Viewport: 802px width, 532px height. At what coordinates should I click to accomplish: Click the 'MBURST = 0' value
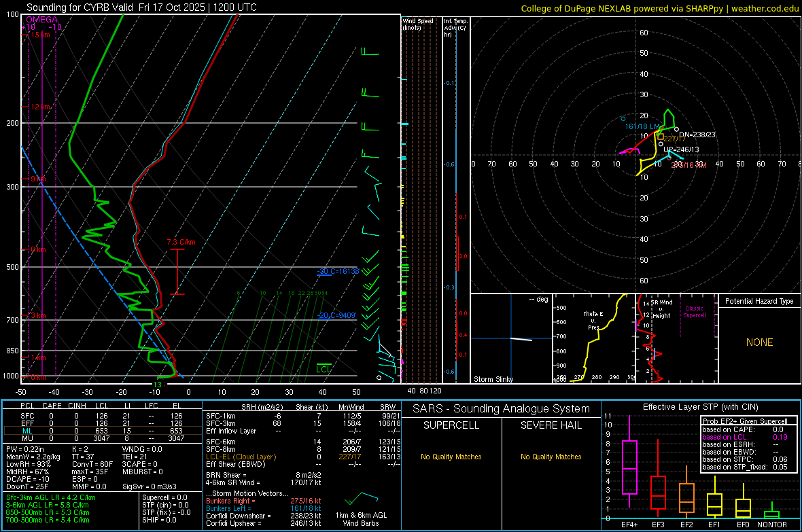142,472
